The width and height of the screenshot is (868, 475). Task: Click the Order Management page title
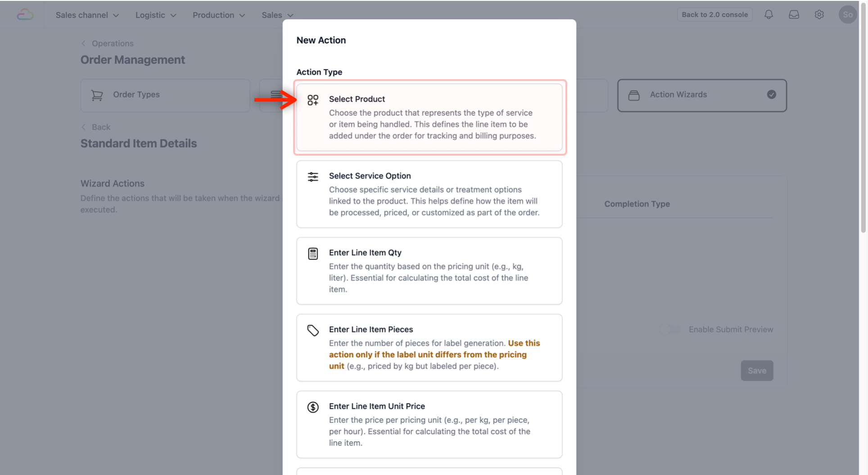(x=133, y=60)
